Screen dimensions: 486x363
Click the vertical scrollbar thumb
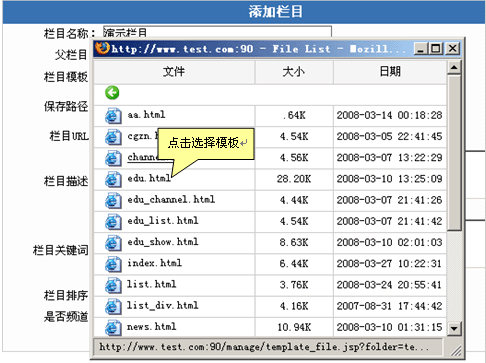click(x=454, y=153)
